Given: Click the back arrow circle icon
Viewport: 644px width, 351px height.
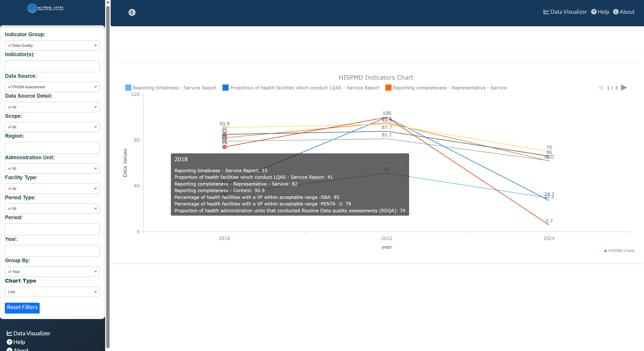Looking at the screenshot, I should click(132, 12).
